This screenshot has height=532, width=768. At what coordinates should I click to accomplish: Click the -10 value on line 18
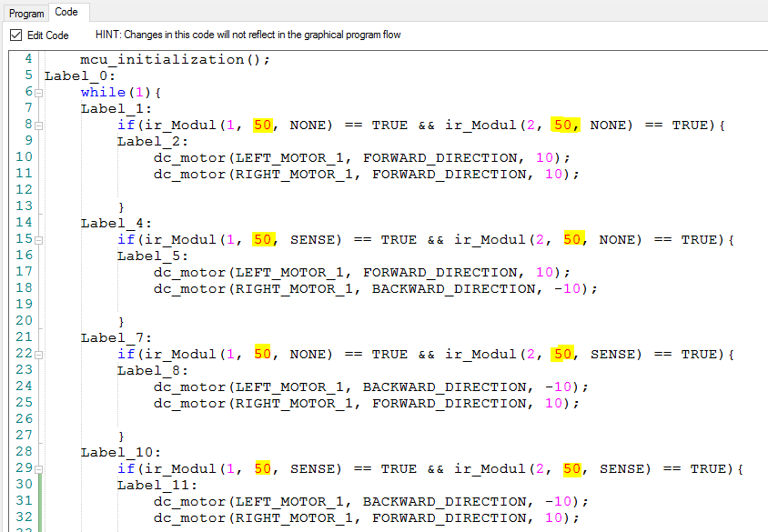pos(567,289)
